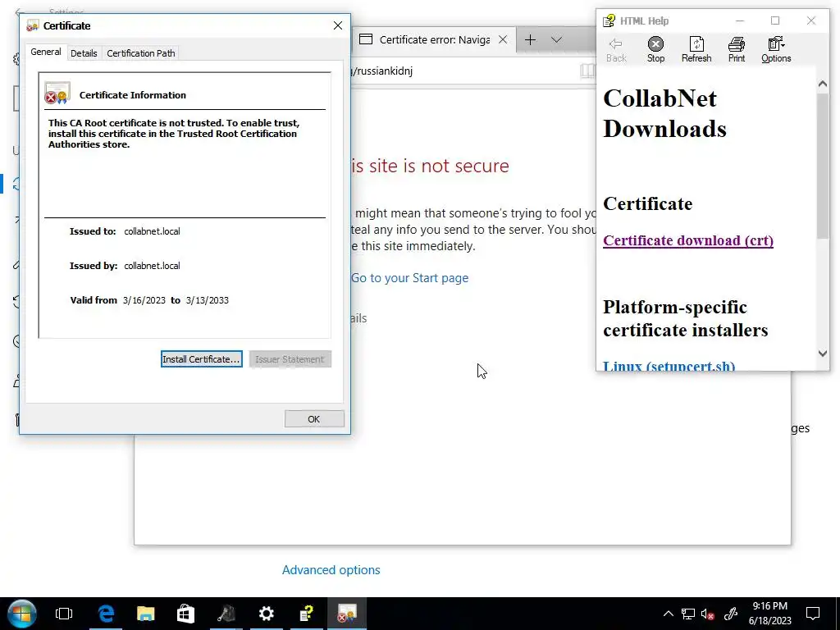
Task: Click the certificate icon in title bar
Action: click(x=33, y=25)
